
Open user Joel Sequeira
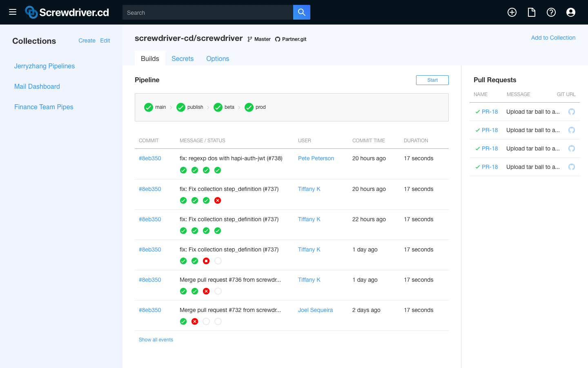coord(315,310)
